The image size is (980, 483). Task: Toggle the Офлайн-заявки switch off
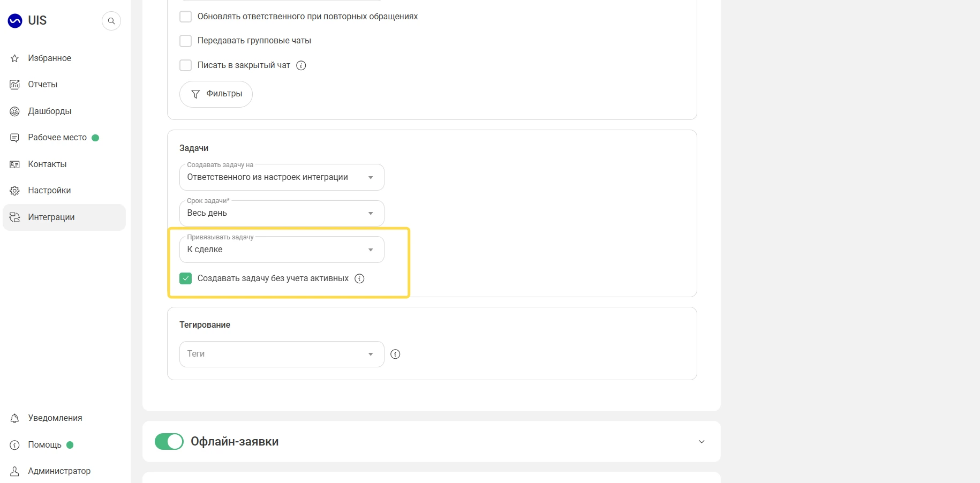tap(169, 442)
